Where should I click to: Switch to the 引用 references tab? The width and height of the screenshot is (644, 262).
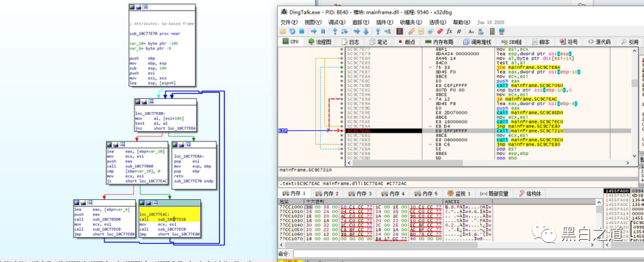click(629, 42)
